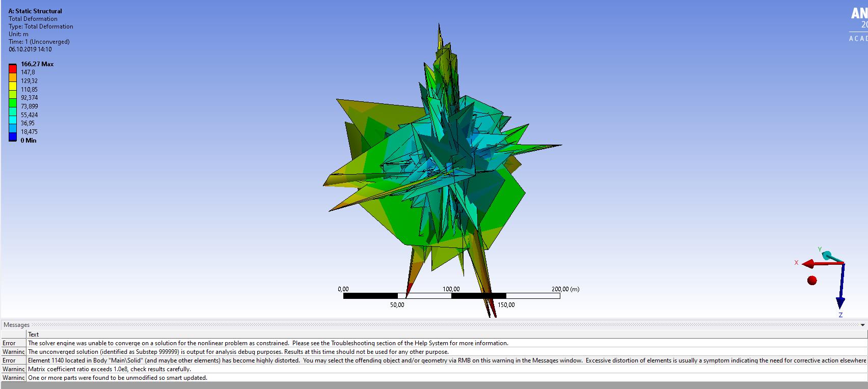Click the 147,8 legend value

coord(28,72)
